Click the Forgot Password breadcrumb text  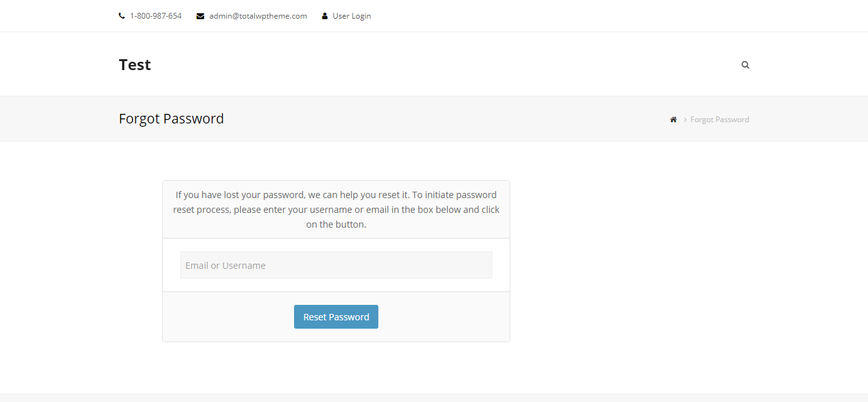(719, 120)
